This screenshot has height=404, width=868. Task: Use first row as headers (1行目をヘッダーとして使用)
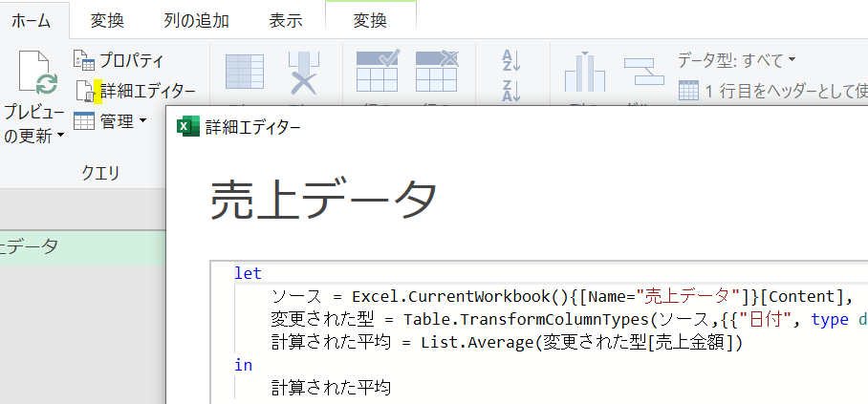point(772,91)
